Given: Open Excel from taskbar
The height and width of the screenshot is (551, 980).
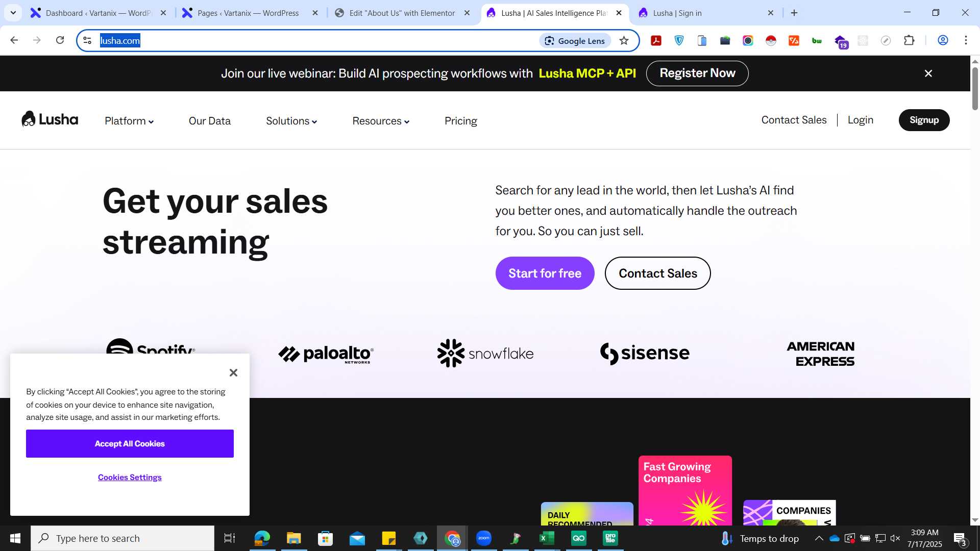Looking at the screenshot, I should [x=547, y=538].
